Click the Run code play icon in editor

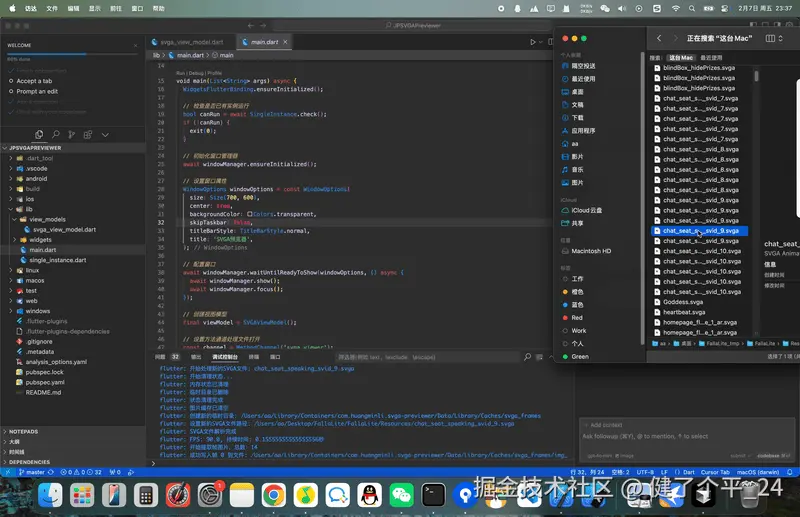tap(533, 42)
